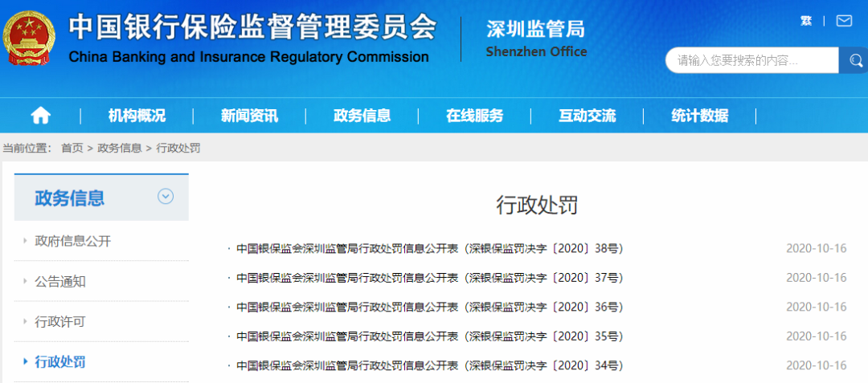868x383 pixels.
Task: Click the arrow bullet before 行政许可
Action: coord(25,322)
